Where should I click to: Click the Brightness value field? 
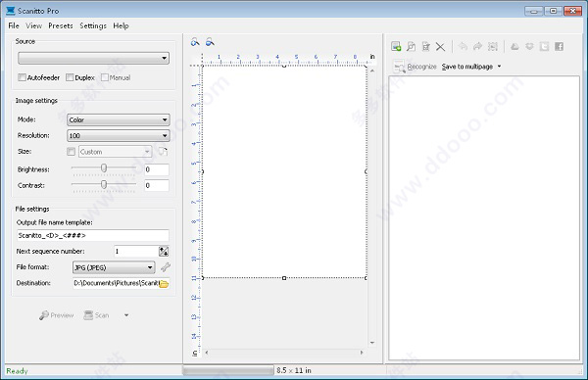click(157, 169)
